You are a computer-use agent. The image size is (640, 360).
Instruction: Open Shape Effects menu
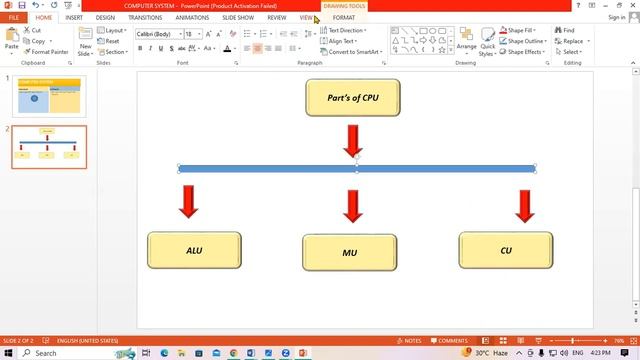tap(522, 52)
